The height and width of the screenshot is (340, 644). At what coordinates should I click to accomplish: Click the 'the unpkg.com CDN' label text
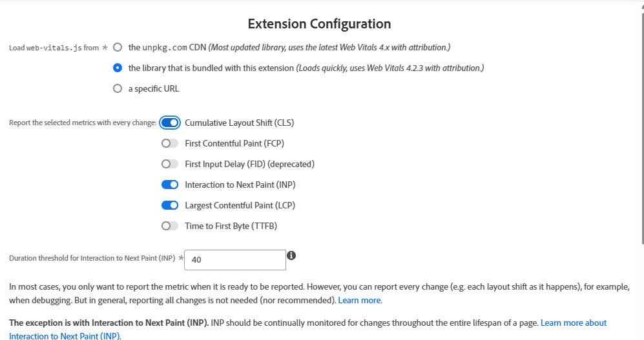click(x=170, y=47)
